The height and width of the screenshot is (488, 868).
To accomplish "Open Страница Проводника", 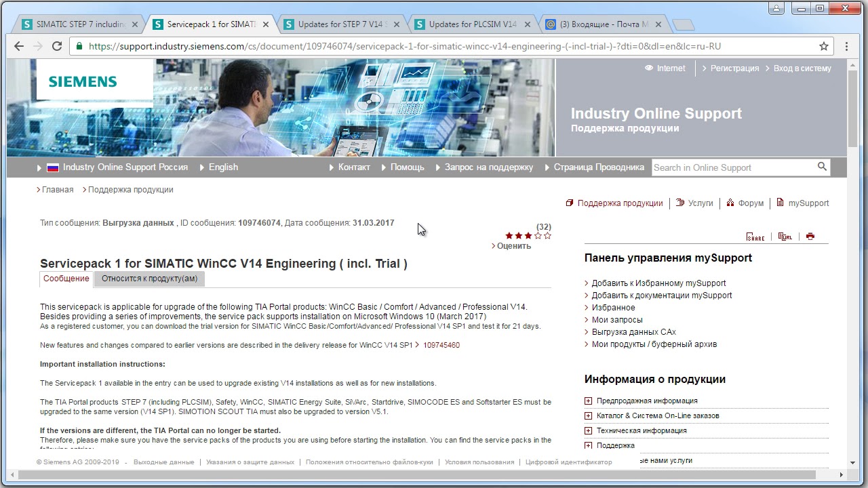I will click(599, 167).
